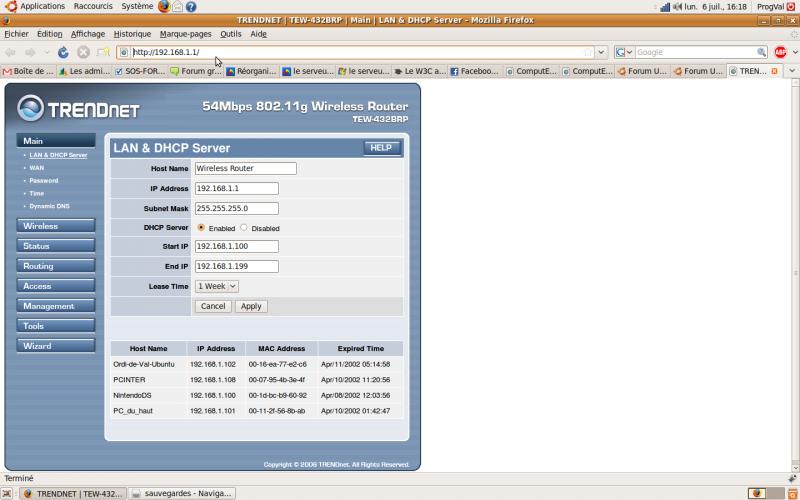Open the Access section
The height and width of the screenshot is (500, 800).
56,286
